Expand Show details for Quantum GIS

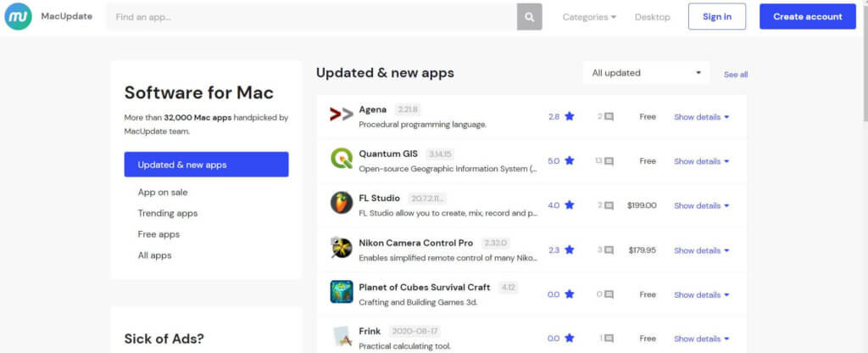701,161
